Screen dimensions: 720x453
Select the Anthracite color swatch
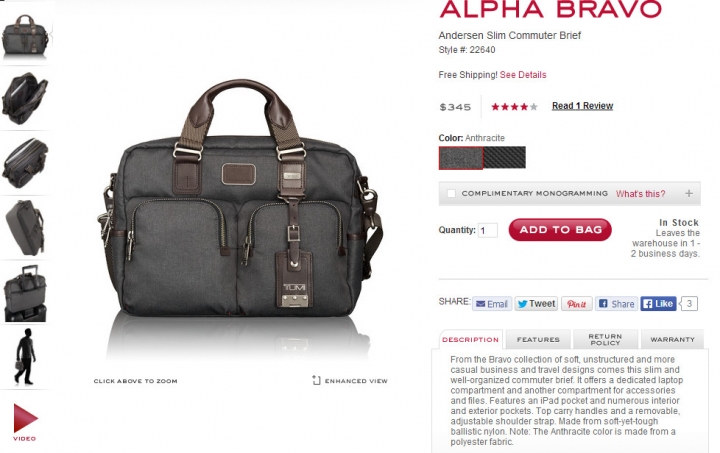point(461,158)
